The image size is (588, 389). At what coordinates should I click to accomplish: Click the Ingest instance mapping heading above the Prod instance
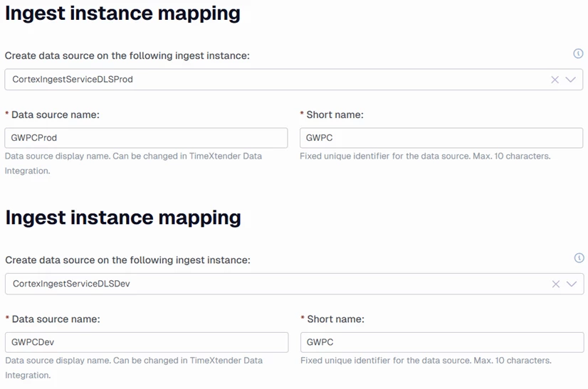point(122,13)
